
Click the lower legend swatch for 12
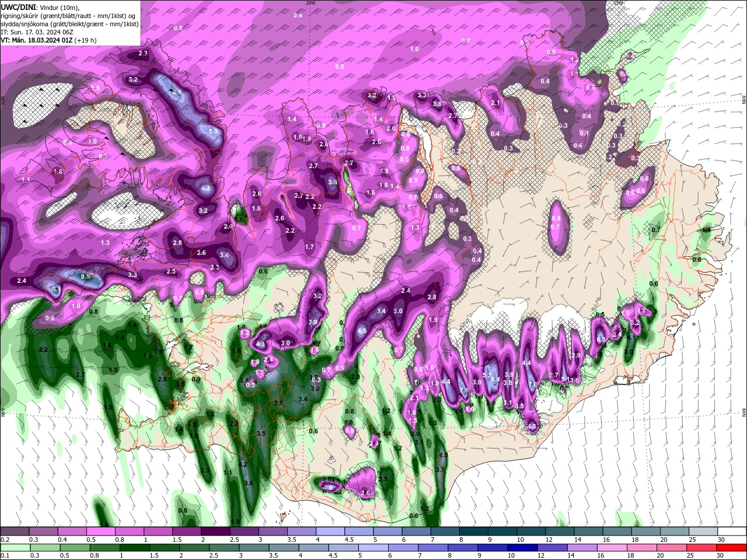pos(553,548)
